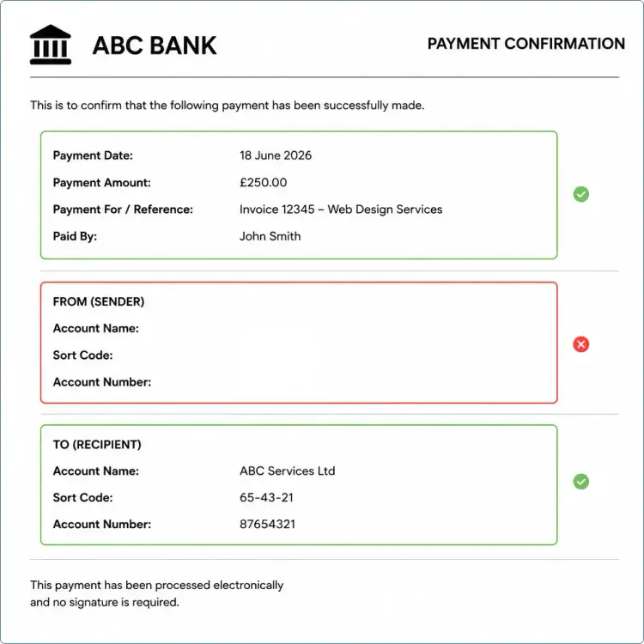Click the green checkmark beside payment details
The height and width of the screenshot is (644, 644).
click(x=580, y=194)
